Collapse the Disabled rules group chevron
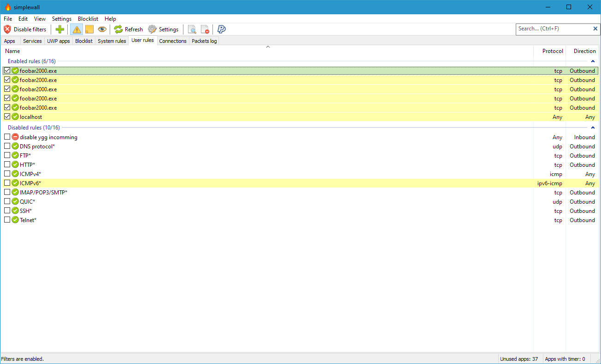 click(593, 127)
